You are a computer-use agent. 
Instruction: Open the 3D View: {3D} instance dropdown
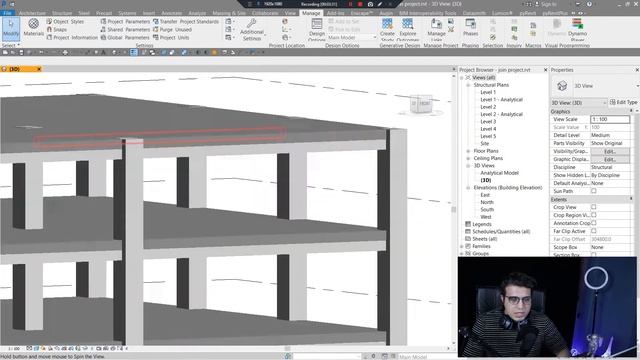579,103
